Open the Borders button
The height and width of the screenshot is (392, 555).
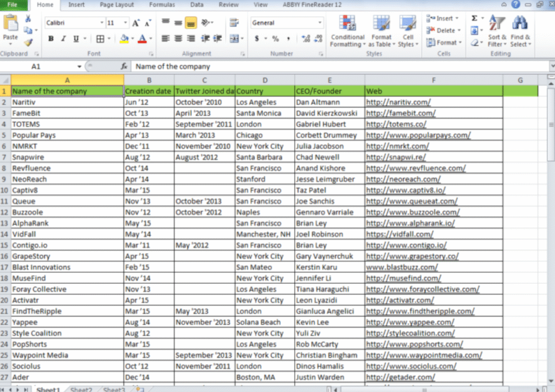(100, 39)
